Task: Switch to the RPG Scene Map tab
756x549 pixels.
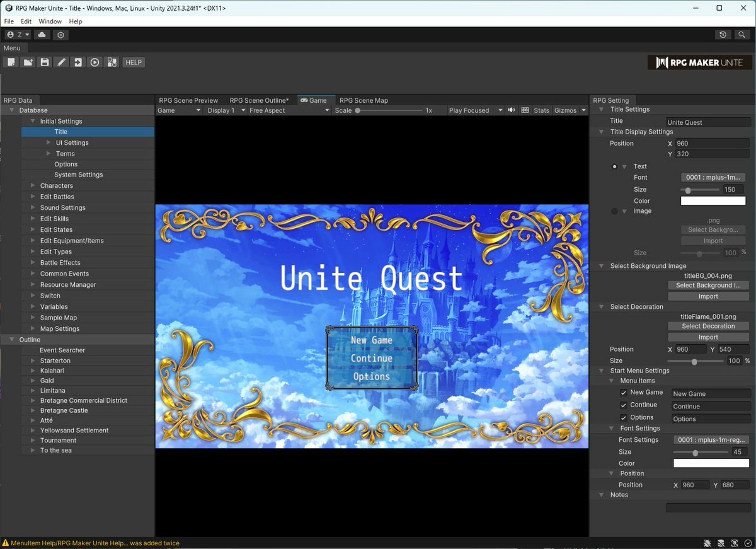Action: [x=364, y=100]
